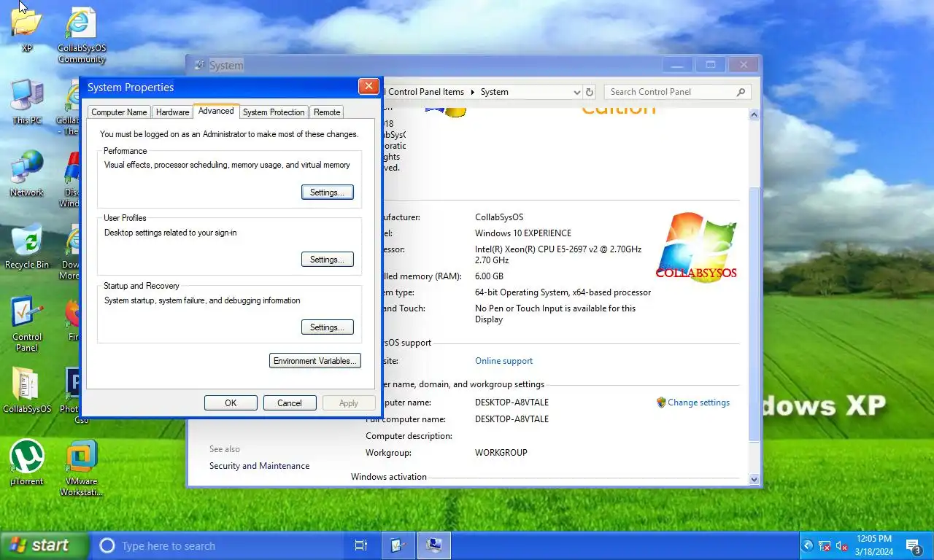Select the Network desktop icon
934x560 pixels.
(27, 174)
